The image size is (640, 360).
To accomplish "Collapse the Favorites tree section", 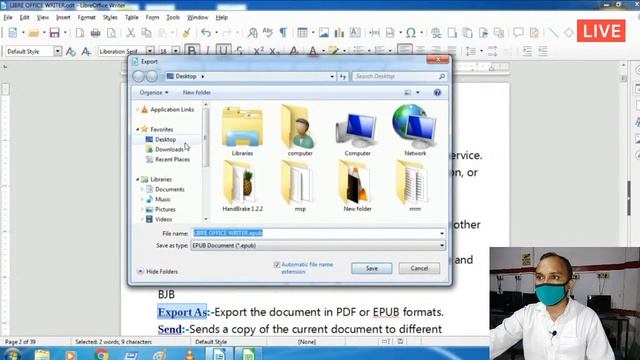I will pyautogui.click(x=138, y=129).
